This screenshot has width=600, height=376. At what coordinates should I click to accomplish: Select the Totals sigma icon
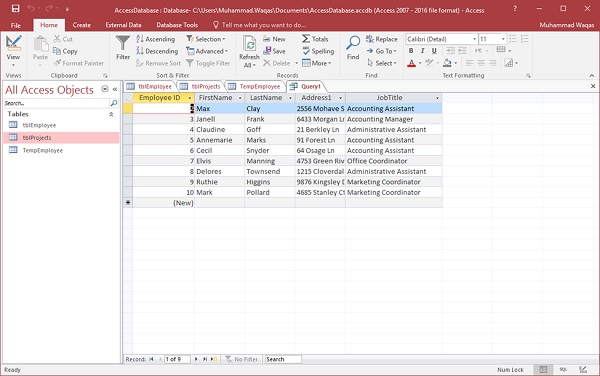[306, 39]
